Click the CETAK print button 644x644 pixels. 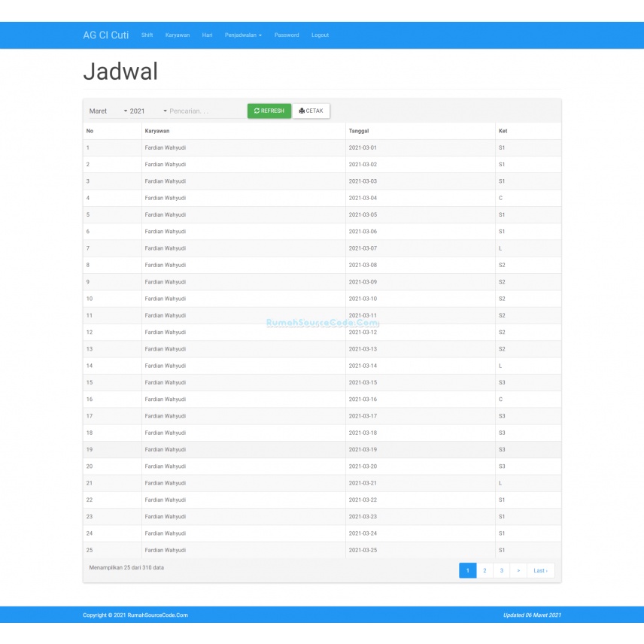click(311, 111)
